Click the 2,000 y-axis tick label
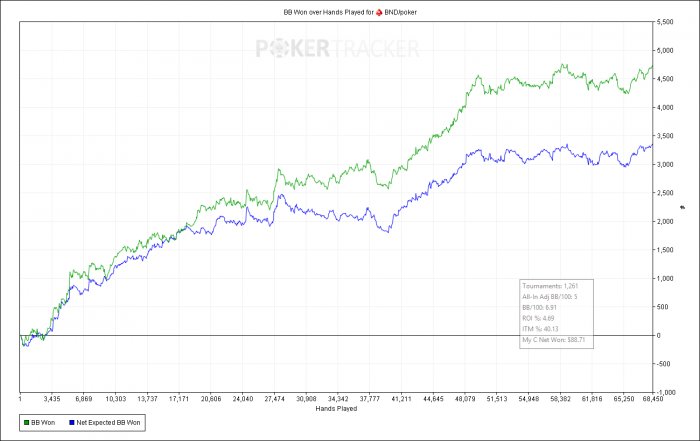Screen dimensions: 700x441 pos(665,222)
